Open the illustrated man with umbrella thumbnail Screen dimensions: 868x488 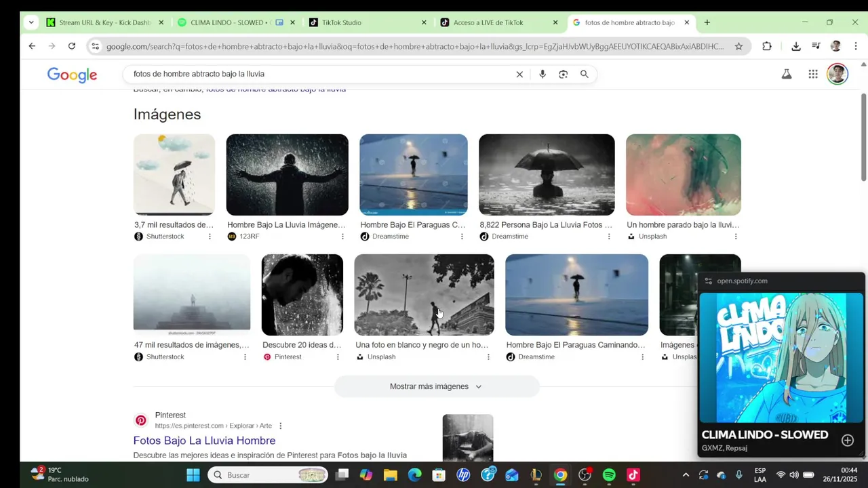(174, 175)
